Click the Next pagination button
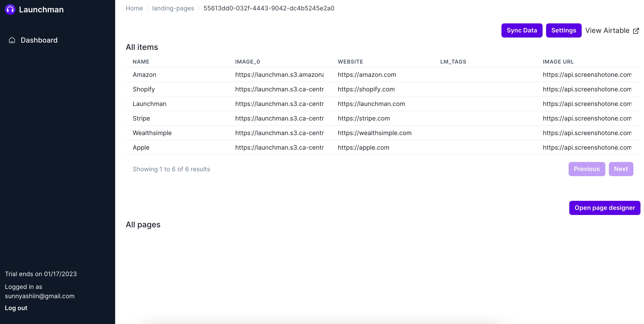 pyautogui.click(x=620, y=169)
